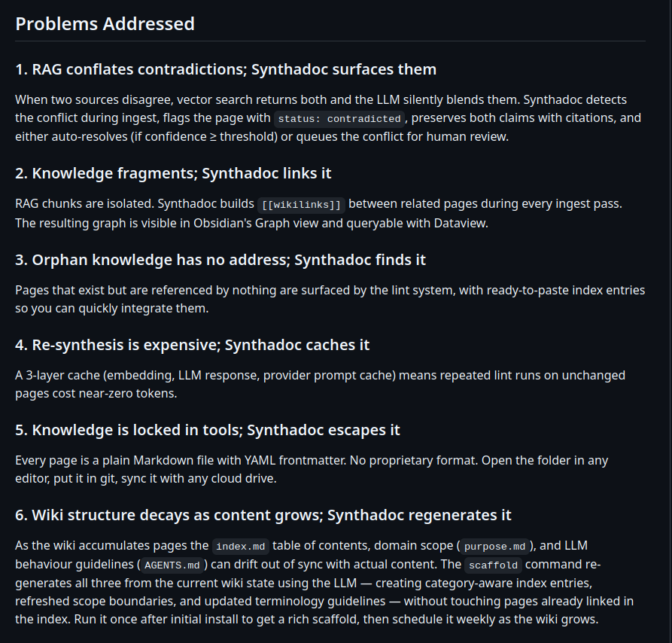Click the paragraph about plain Markdown files

(x=312, y=469)
